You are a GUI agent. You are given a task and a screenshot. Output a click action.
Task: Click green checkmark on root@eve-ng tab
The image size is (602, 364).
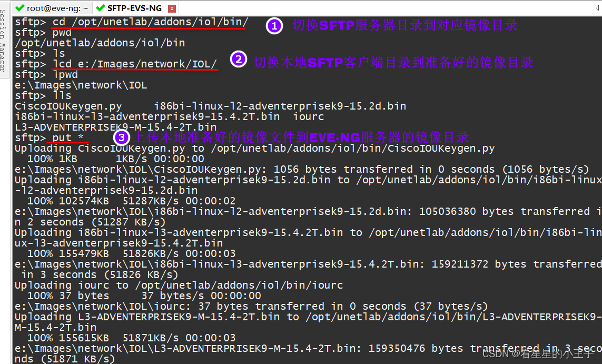point(20,8)
